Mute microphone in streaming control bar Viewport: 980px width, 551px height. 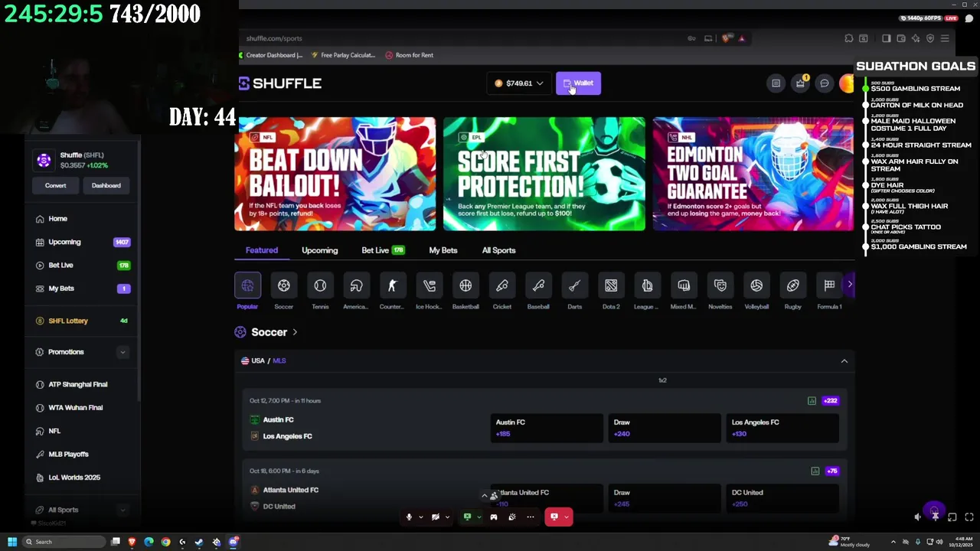click(409, 517)
